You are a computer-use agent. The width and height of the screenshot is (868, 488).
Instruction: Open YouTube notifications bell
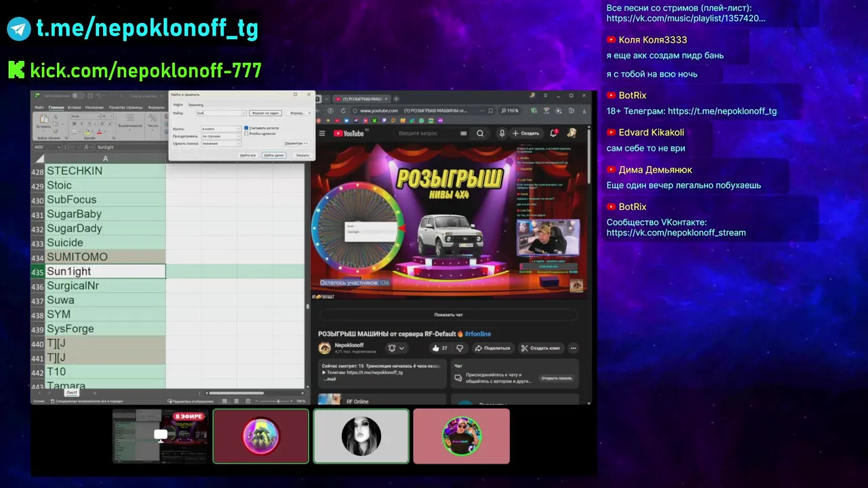pyautogui.click(x=553, y=134)
